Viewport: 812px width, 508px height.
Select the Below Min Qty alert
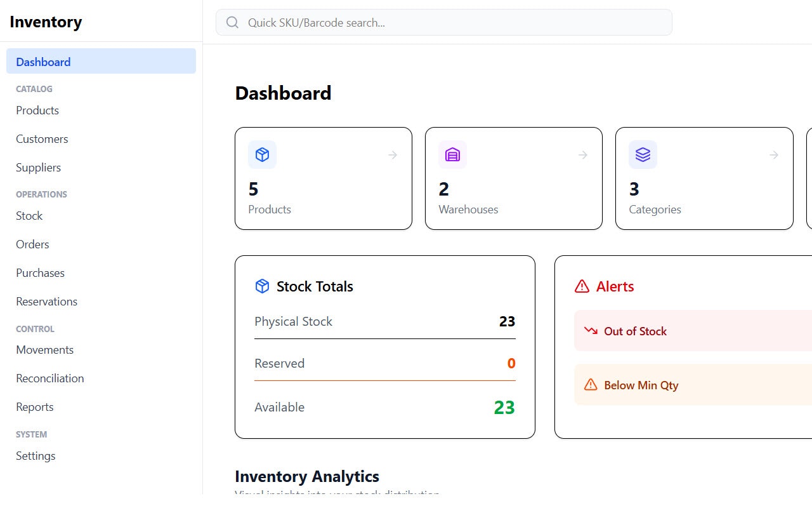tap(693, 385)
